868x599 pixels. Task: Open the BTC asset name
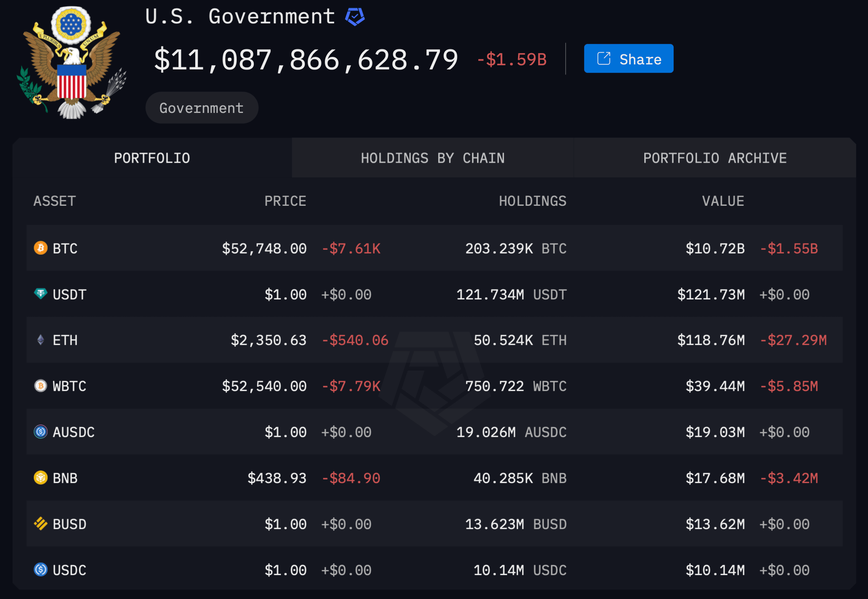pos(65,248)
